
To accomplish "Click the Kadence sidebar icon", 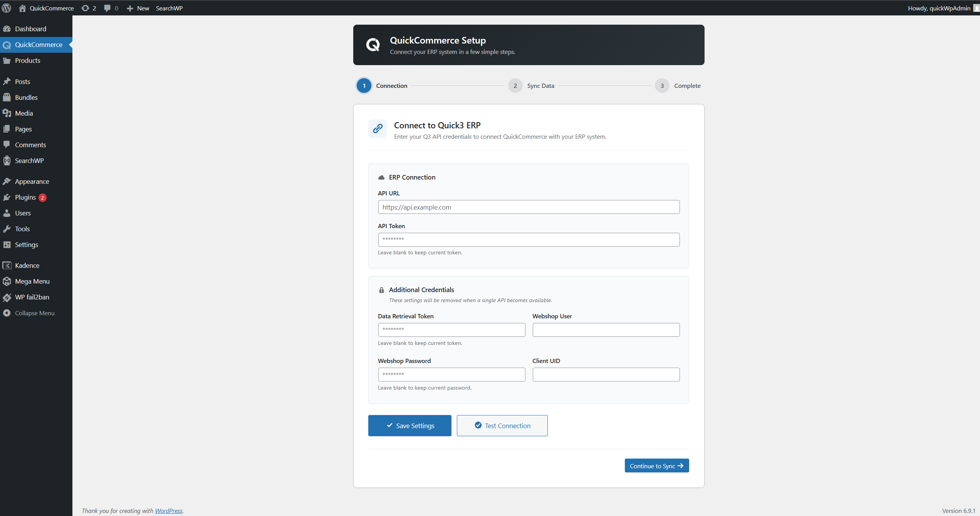I will click(7, 265).
